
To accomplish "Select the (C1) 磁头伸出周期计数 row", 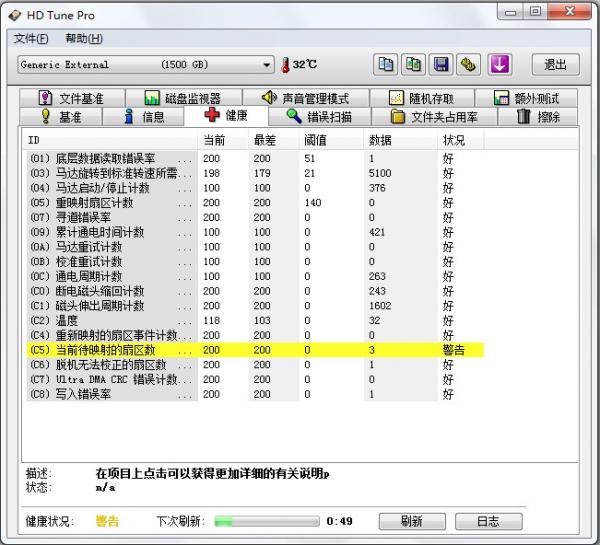I will [x=255, y=305].
